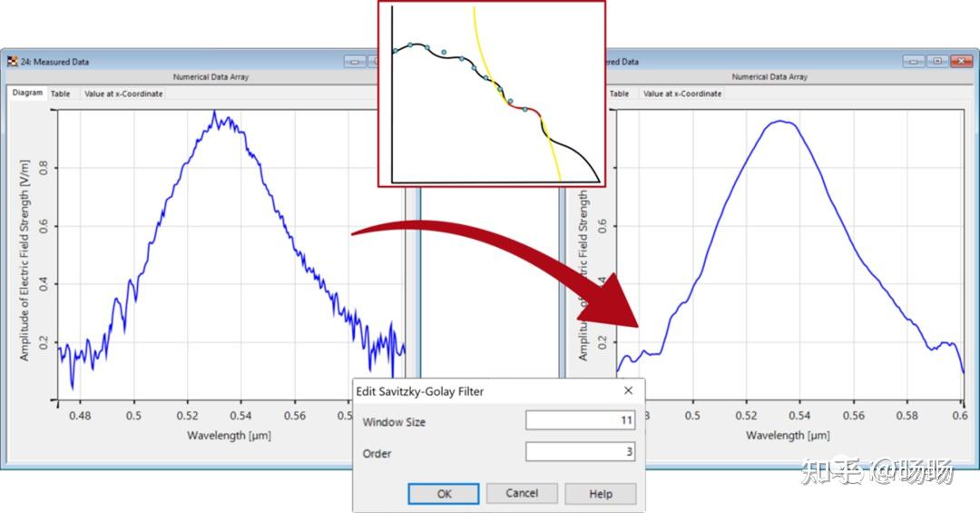Switch to Table tab in right window

pos(620,94)
